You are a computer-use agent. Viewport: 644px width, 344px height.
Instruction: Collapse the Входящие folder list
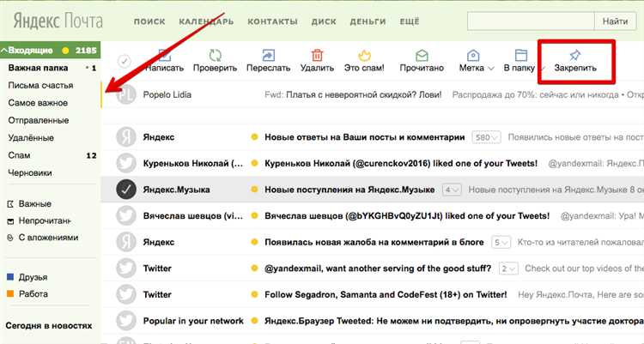pos(3,51)
